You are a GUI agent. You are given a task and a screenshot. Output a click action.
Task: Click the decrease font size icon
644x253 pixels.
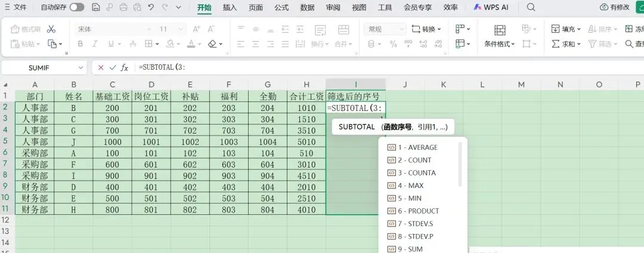(210, 29)
